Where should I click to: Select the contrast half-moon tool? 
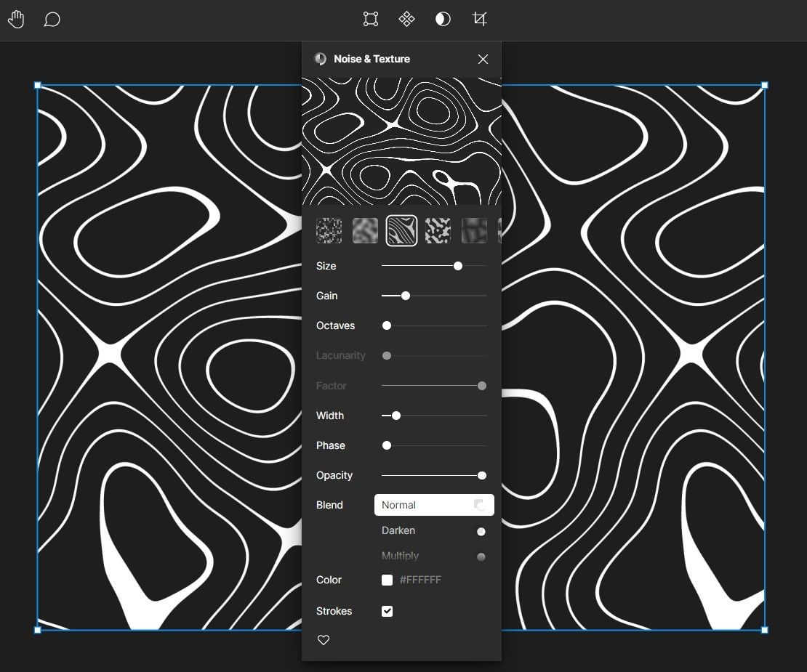tap(443, 20)
